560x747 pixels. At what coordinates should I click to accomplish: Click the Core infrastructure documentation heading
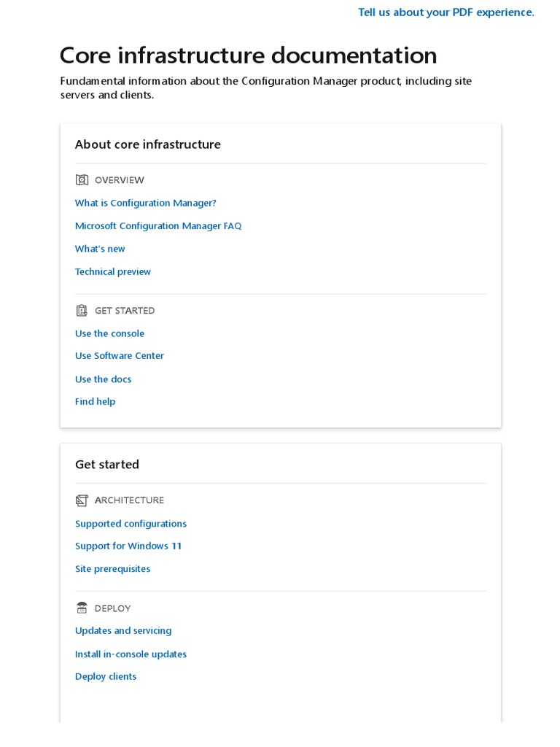click(x=248, y=55)
